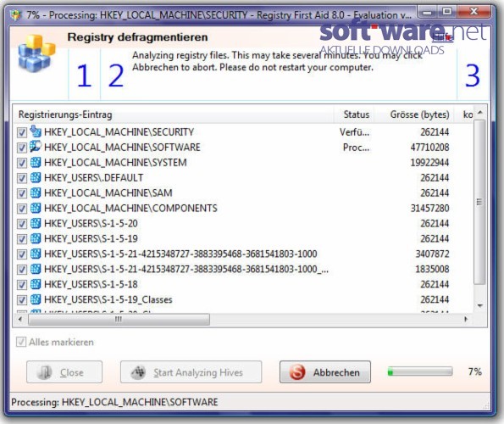Click the list's scroll up arrow
The width and height of the screenshot is (504, 424).
click(480, 113)
